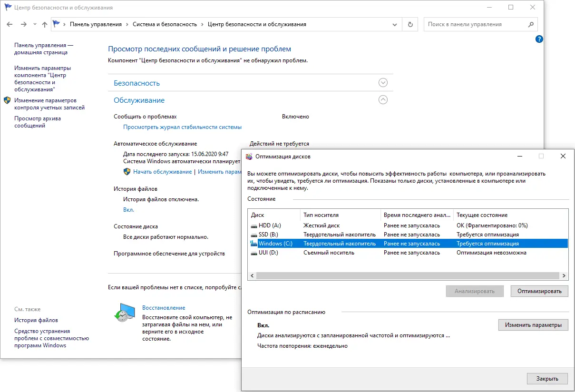
Task: Select the HDD (A:) drive icon
Action: pos(254,225)
